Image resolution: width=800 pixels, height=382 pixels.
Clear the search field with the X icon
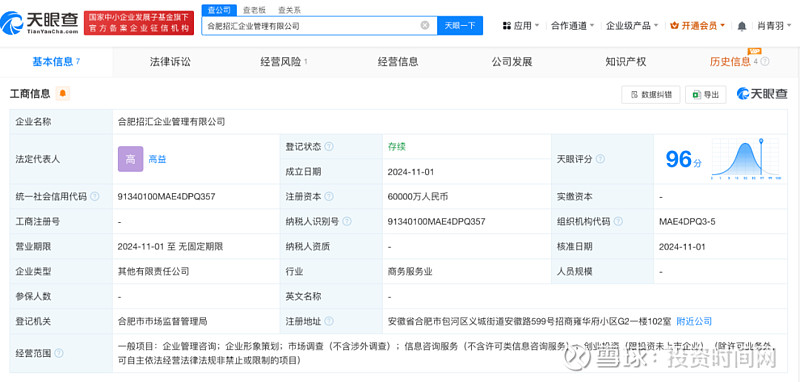click(424, 25)
